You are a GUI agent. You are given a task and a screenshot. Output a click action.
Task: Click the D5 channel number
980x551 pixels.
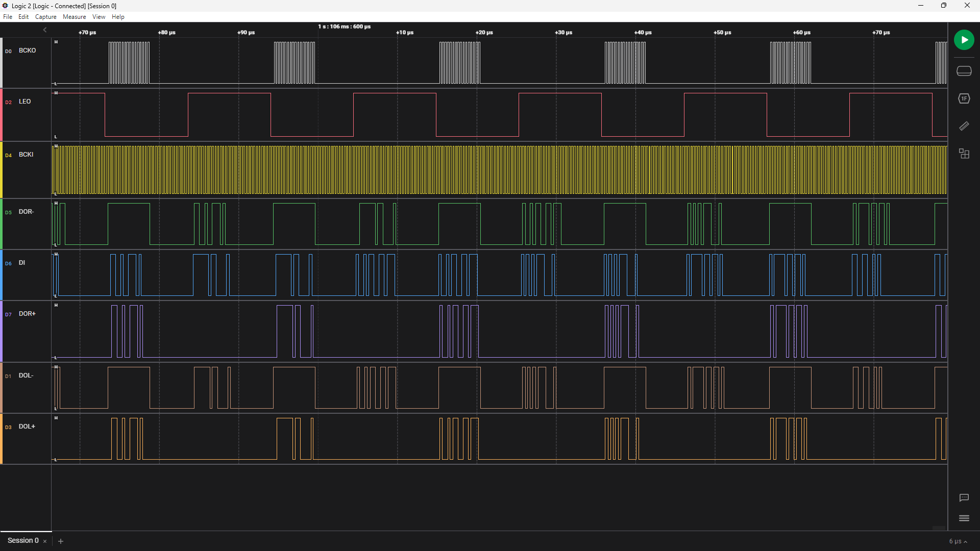point(8,212)
